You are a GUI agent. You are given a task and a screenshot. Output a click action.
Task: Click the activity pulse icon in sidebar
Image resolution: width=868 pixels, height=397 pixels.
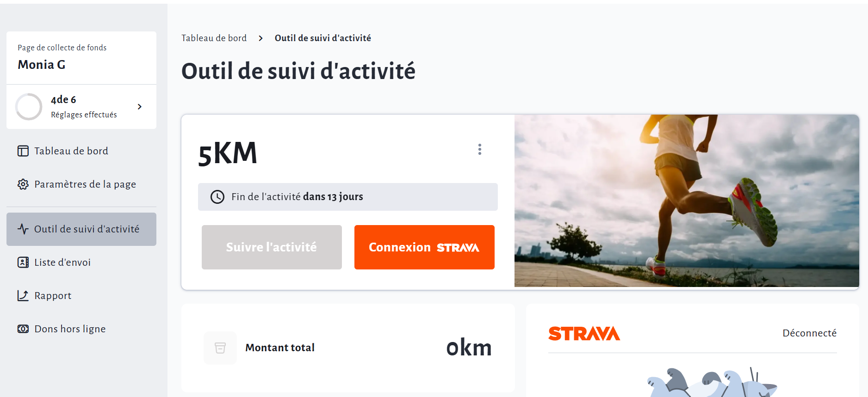tap(23, 229)
